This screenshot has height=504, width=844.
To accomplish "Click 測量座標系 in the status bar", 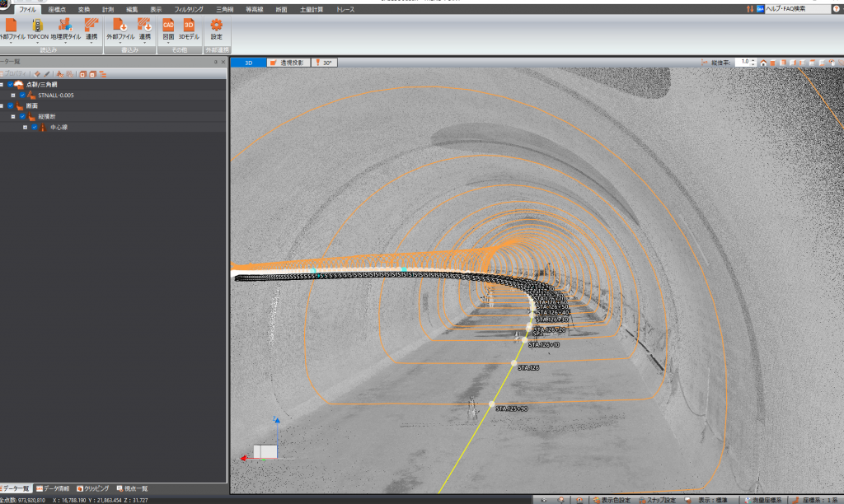I will point(763,500).
